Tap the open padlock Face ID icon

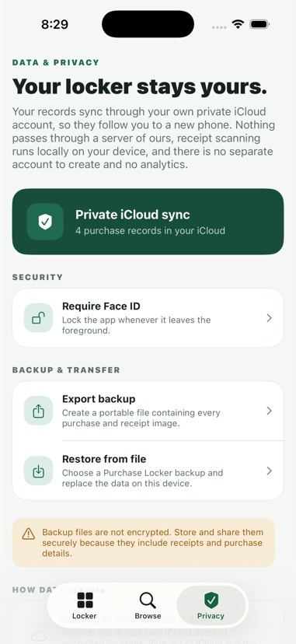[39, 318]
